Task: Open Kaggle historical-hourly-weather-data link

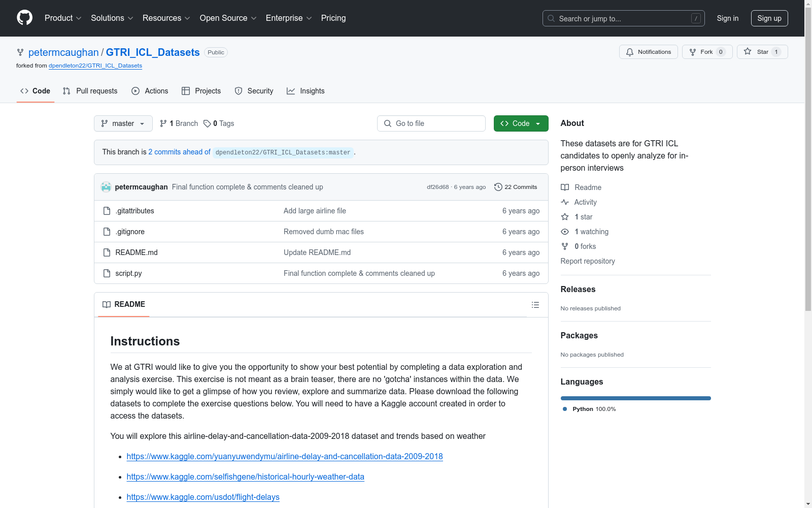Action: click(x=246, y=477)
